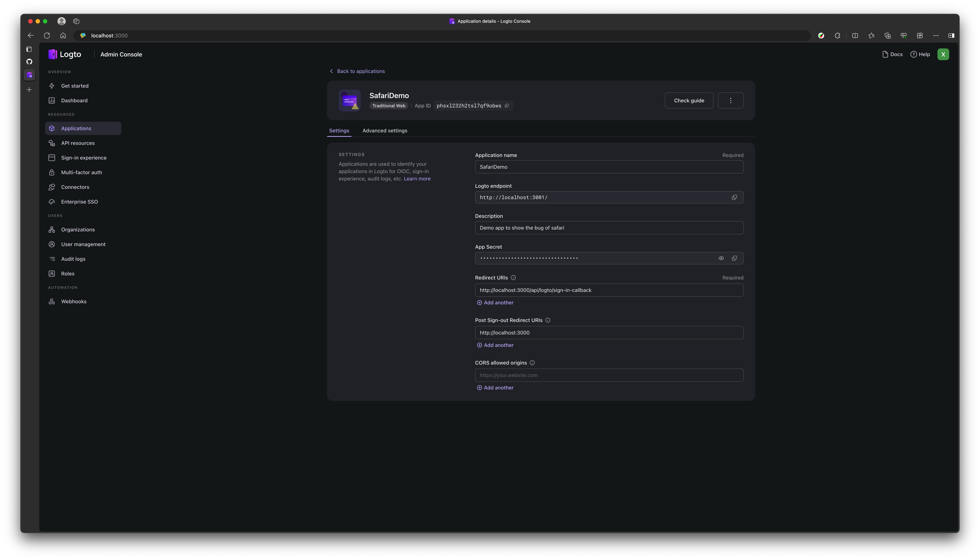980x560 pixels.
Task: Open Sign-in experience in the sidebar
Action: (83, 158)
